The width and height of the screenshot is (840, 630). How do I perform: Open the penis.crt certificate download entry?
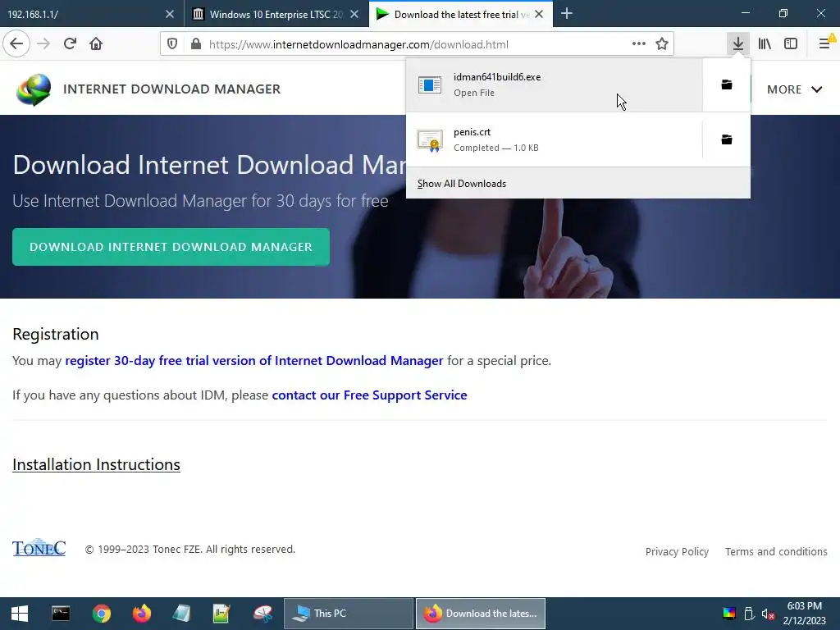click(554, 139)
